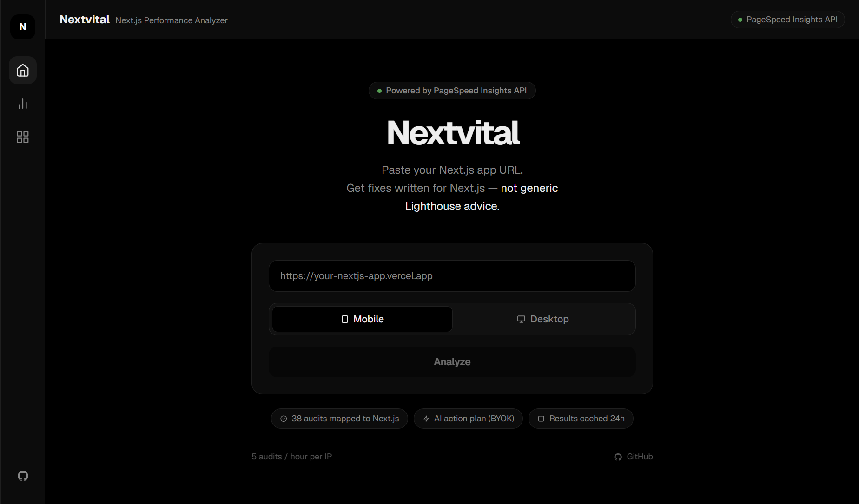Switch to Desktop device option
859x504 pixels.
point(542,319)
